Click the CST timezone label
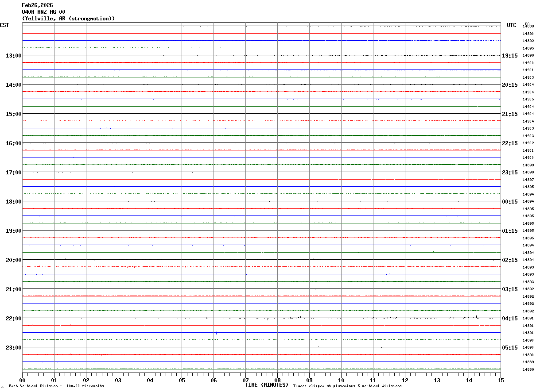The image size is (536, 392). [4, 25]
